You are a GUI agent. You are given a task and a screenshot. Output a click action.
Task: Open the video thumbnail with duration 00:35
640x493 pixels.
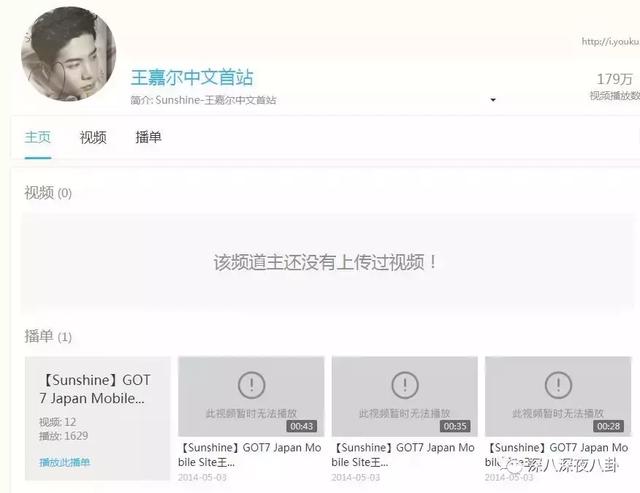point(404,396)
